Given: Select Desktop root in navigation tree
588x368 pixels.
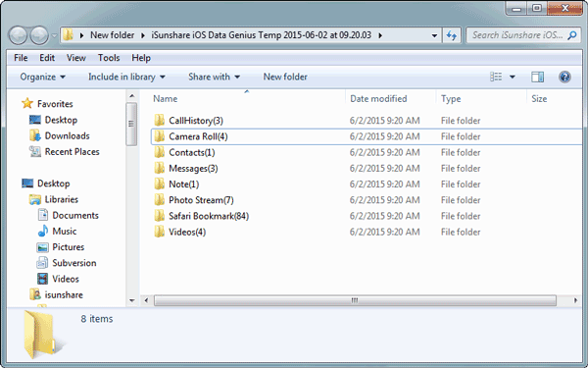Looking at the screenshot, I should coord(53,184).
